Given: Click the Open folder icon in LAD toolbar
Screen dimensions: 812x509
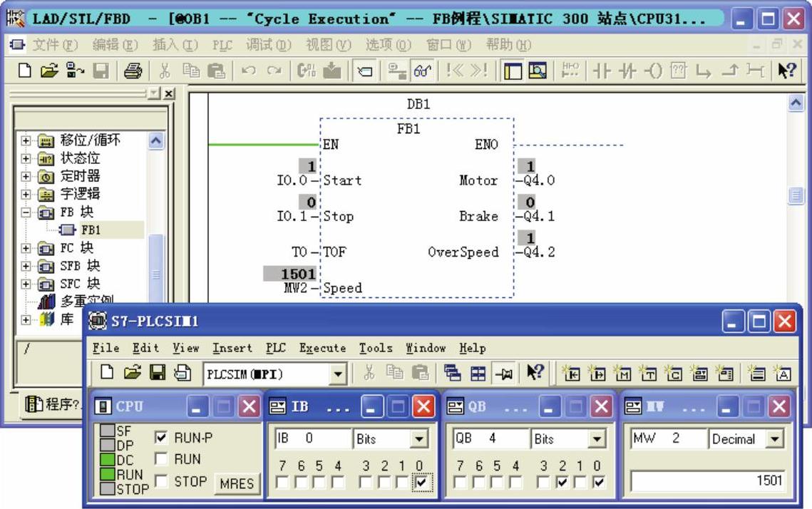Looking at the screenshot, I should (50, 70).
